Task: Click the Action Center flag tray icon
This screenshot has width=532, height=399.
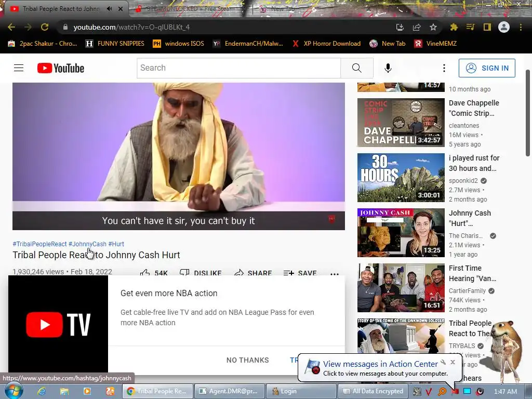Action: point(455,392)
